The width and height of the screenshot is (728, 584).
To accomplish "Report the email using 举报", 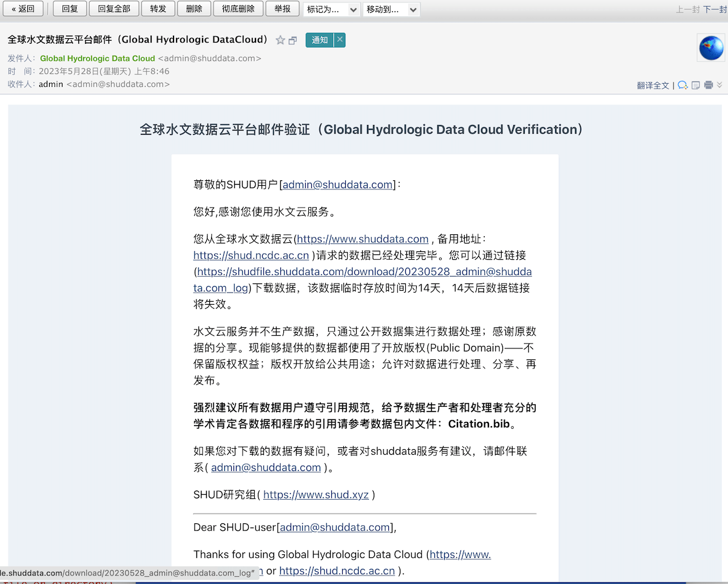I will coord(283,9).
